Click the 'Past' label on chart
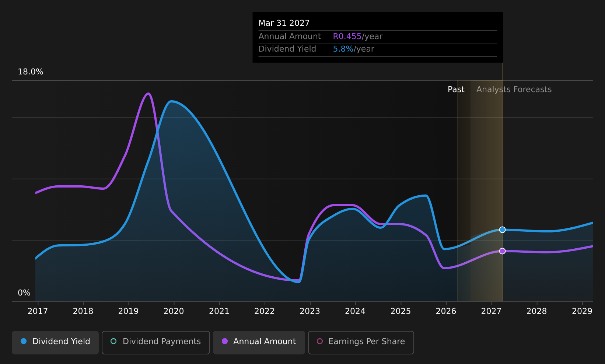605x364 pixels. 456,90
